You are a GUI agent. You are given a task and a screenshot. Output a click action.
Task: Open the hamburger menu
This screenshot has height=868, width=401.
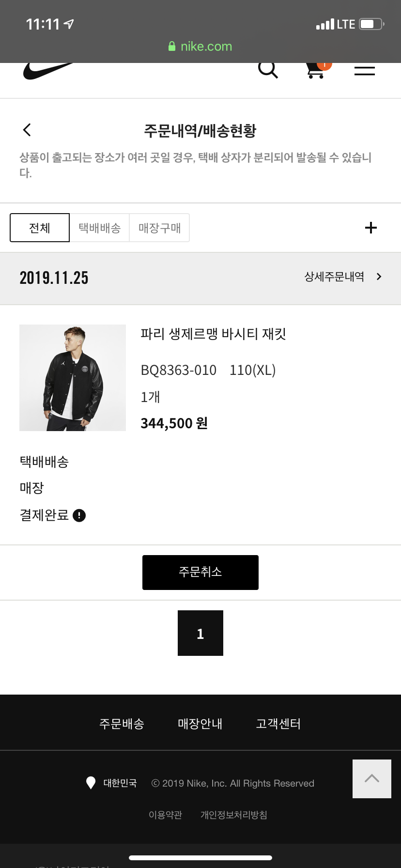(x=364, y=71)
